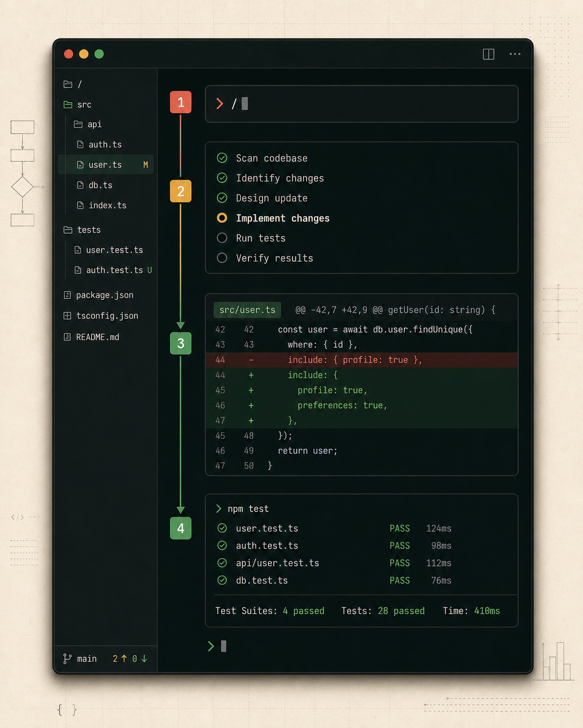Open auth.ts in the file tree
This screenshot has height=728, width=583.
[105, 144]
